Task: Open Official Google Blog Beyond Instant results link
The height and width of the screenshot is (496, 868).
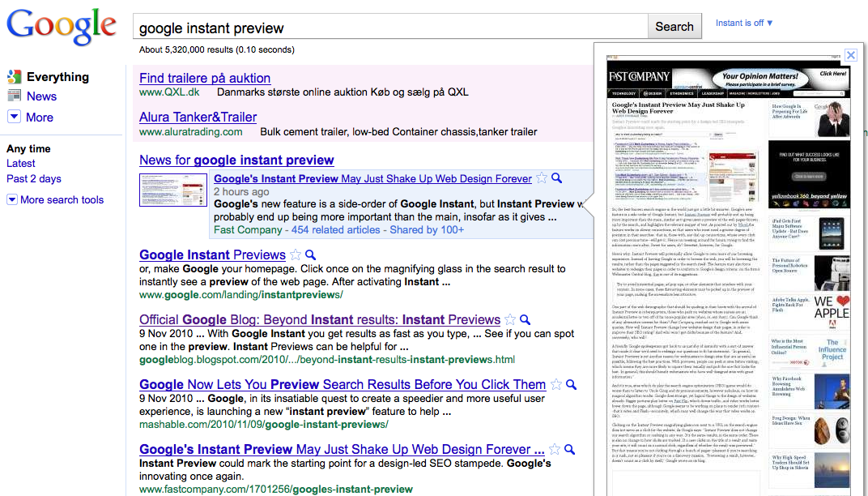Action: 319,320
